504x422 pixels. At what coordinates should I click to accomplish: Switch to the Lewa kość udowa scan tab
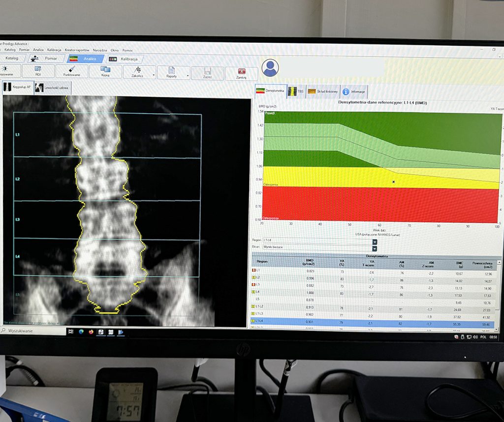(53, 88)
